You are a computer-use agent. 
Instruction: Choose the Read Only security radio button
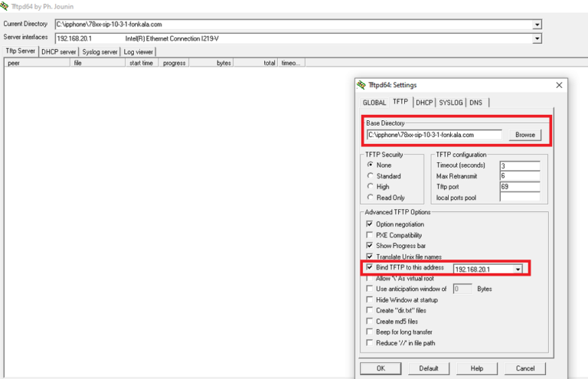coord(371,198)
